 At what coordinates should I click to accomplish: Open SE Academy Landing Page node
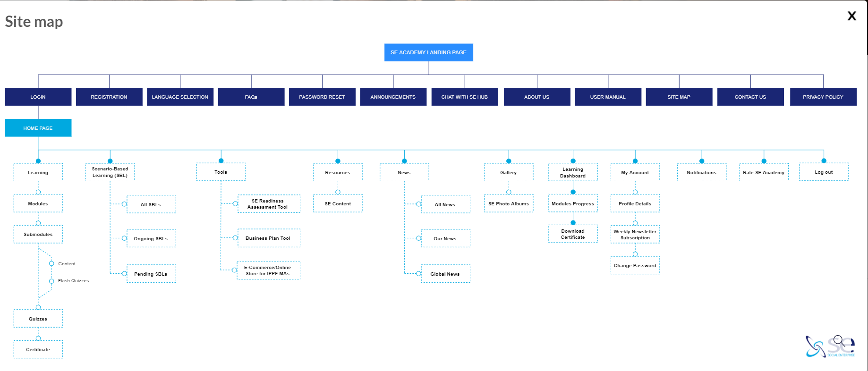coord(429,52)
